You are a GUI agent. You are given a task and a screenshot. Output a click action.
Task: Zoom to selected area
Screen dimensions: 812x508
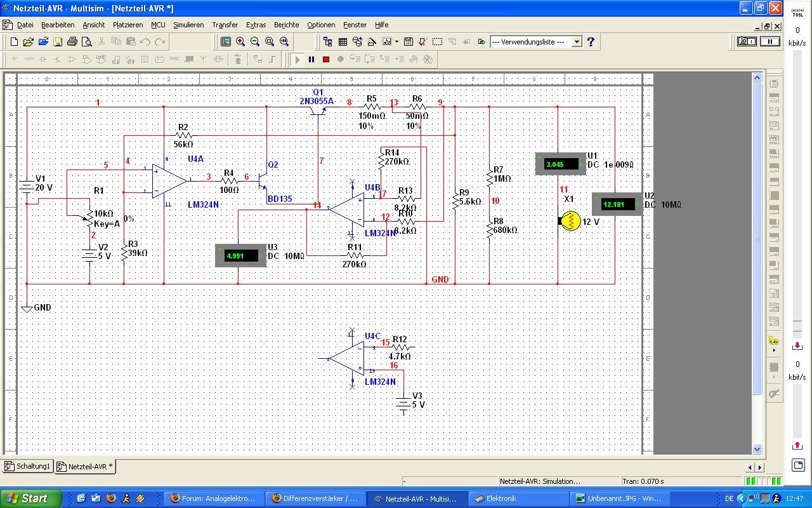(270, 42)
